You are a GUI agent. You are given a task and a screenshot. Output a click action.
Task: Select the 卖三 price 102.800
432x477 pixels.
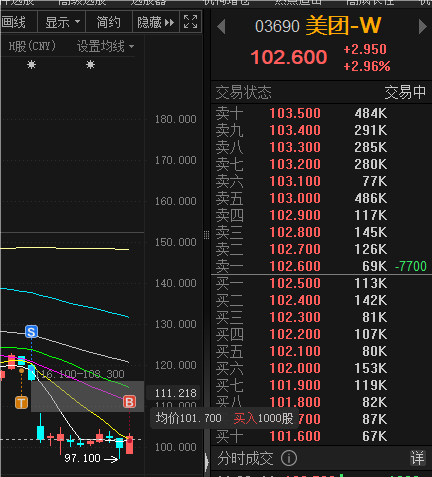pos(295,232)
